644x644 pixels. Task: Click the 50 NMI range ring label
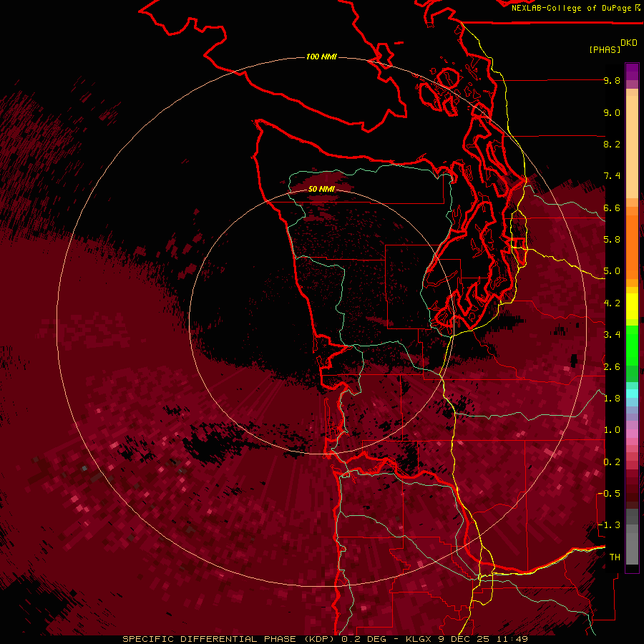tap(321, 189)
